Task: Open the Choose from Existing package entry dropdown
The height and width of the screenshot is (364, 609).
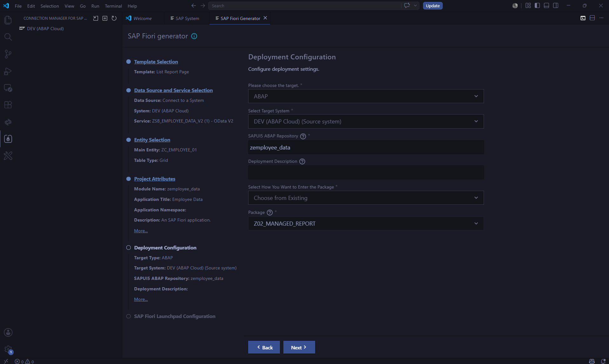Action: coord(366,198)
